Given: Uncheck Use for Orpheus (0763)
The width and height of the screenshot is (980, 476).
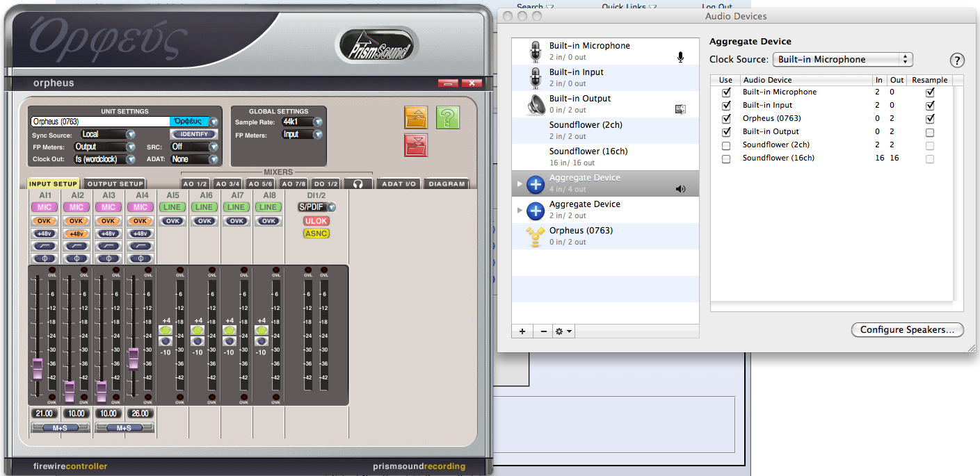Looking at the screenshot, I should [x=727, y=118].
